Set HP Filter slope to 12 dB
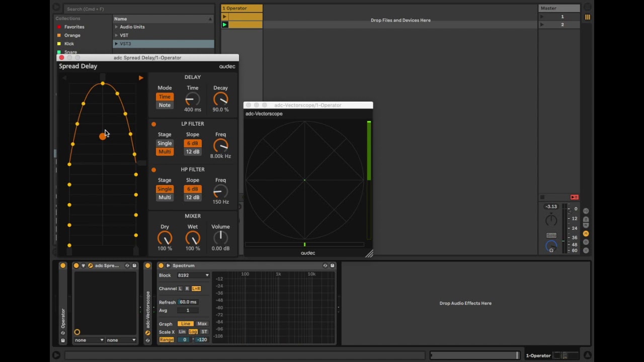 point(193,197)
